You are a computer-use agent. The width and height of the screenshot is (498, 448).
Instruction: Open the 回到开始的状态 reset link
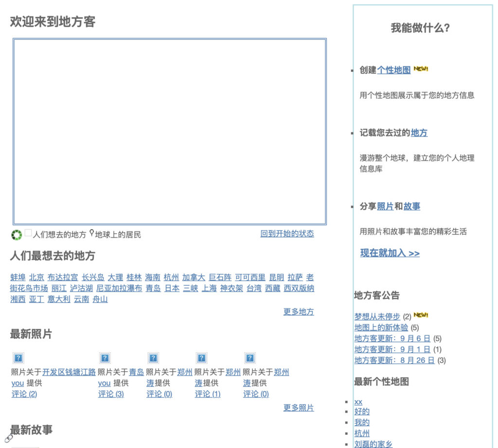(287, 234)
